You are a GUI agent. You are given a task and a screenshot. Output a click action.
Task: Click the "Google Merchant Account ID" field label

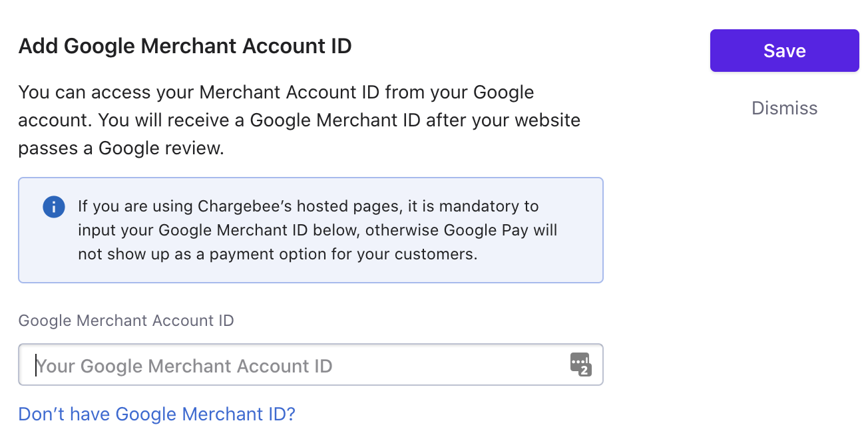click(126, 321)
